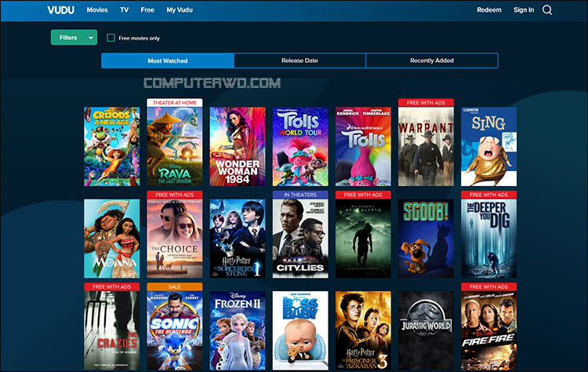
Task: Click the Redeem link
Action: tap(489, 10)
